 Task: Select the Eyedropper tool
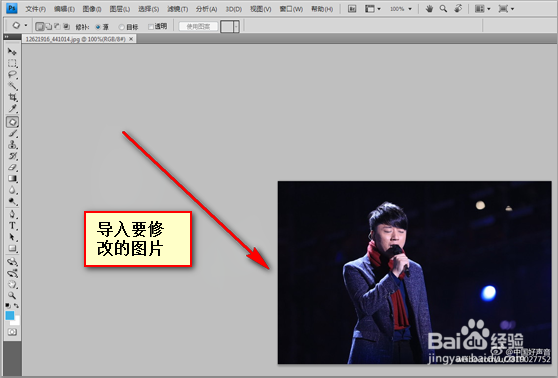[12, 109]
